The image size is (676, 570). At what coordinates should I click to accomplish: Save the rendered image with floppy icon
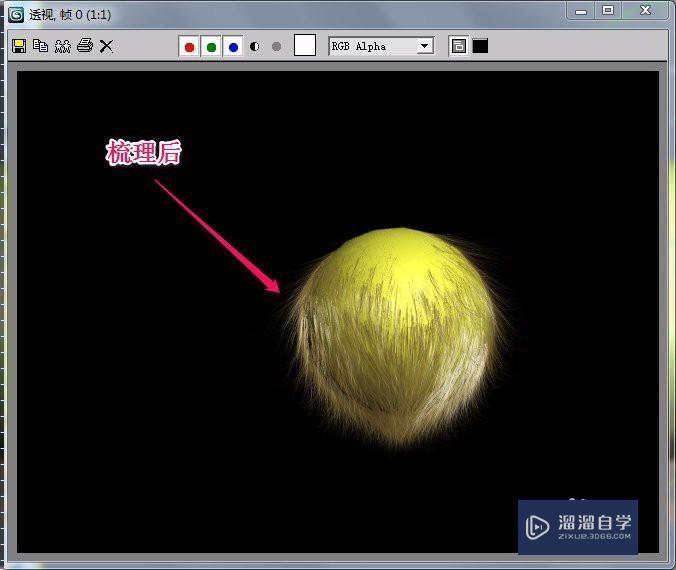click(19, 46)
